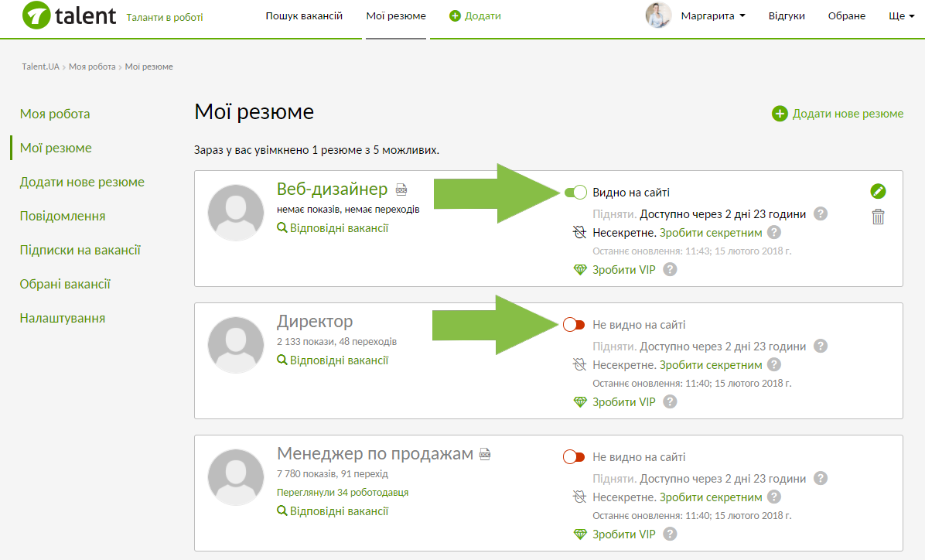Open the Маргарита user dropdown
Screen dimensions: 925x560
[x=712, y=15]
